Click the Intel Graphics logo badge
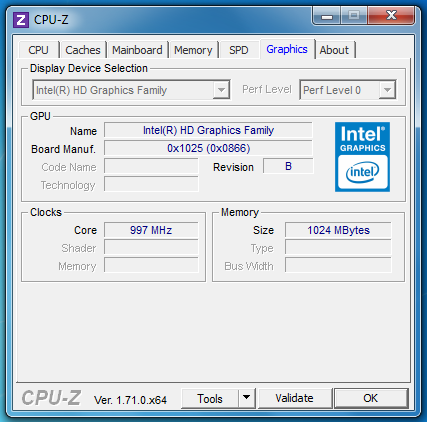 (362, 157)
